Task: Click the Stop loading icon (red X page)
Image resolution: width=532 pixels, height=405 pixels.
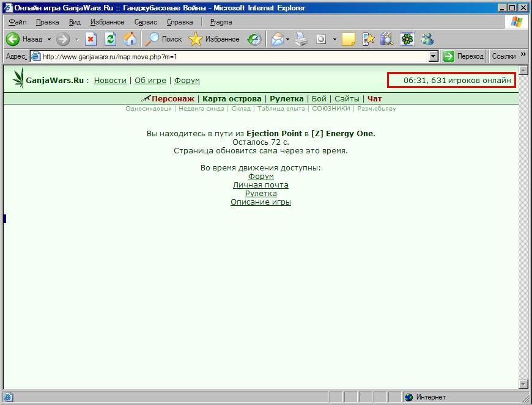Action: 91,39
